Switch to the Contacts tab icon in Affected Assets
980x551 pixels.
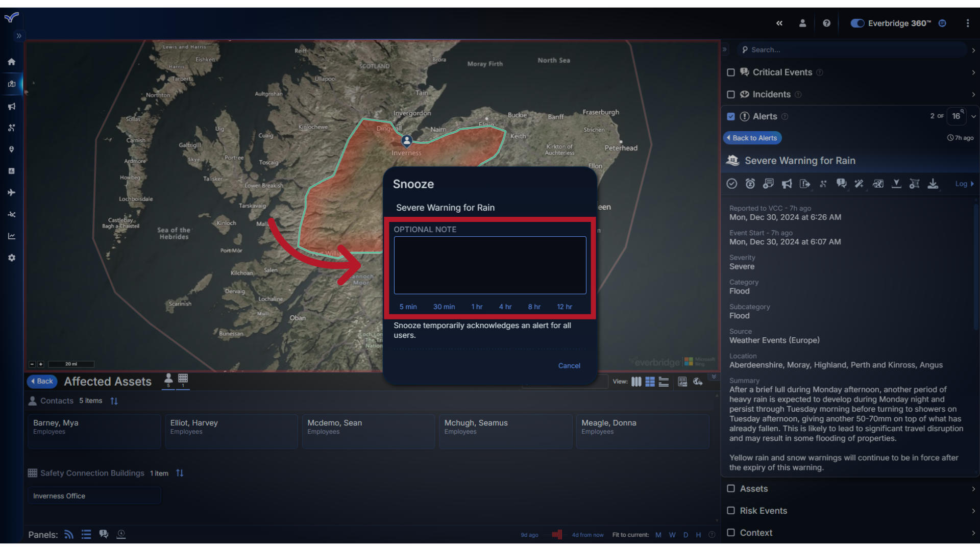(x=168, y=381)
